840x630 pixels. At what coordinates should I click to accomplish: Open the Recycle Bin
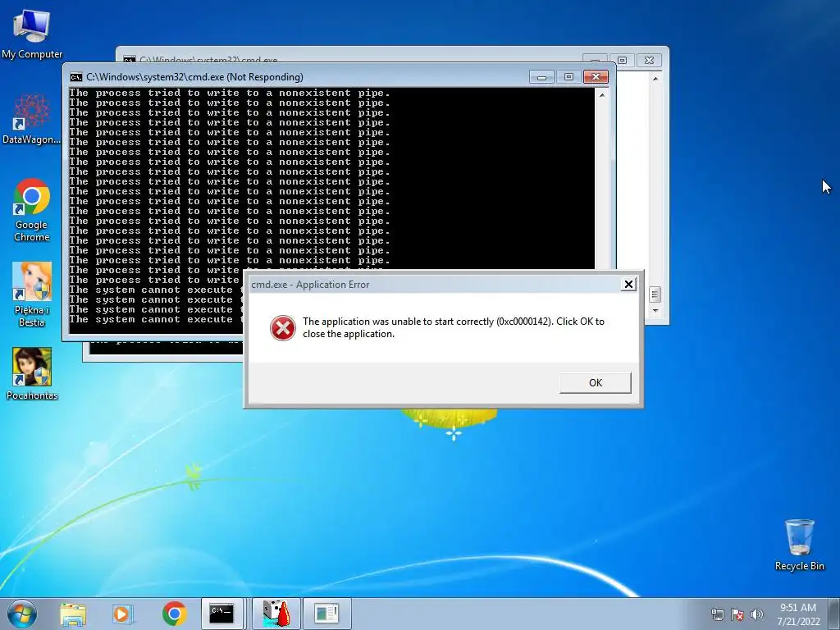coord(799,545)
